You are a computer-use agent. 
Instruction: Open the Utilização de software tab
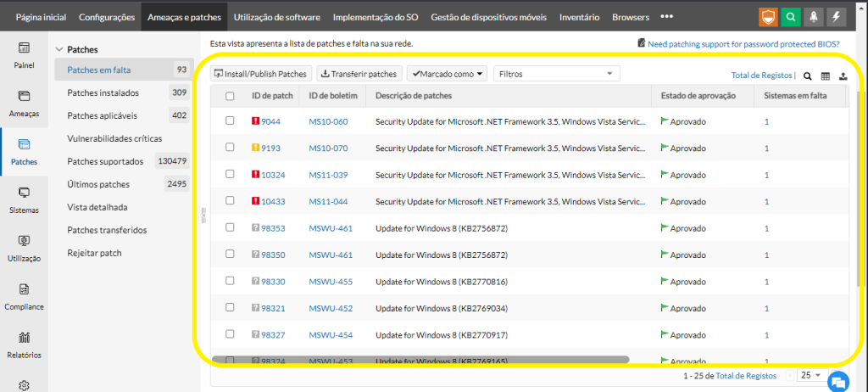pyautogui.click(x=278, y=16)
